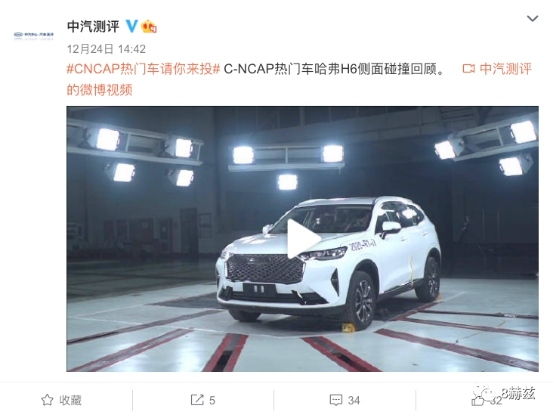
Task: Click the white SUV in video thumbnail
Action: pyautogui.click(x=329, y=262)
